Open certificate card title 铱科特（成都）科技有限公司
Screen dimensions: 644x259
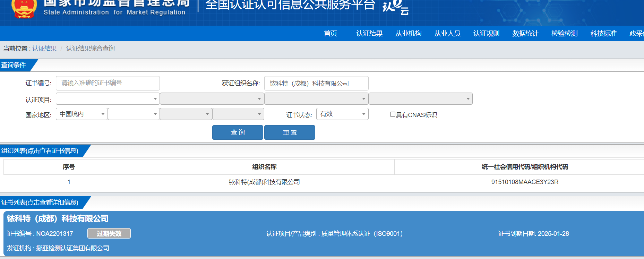coord(58,219)
